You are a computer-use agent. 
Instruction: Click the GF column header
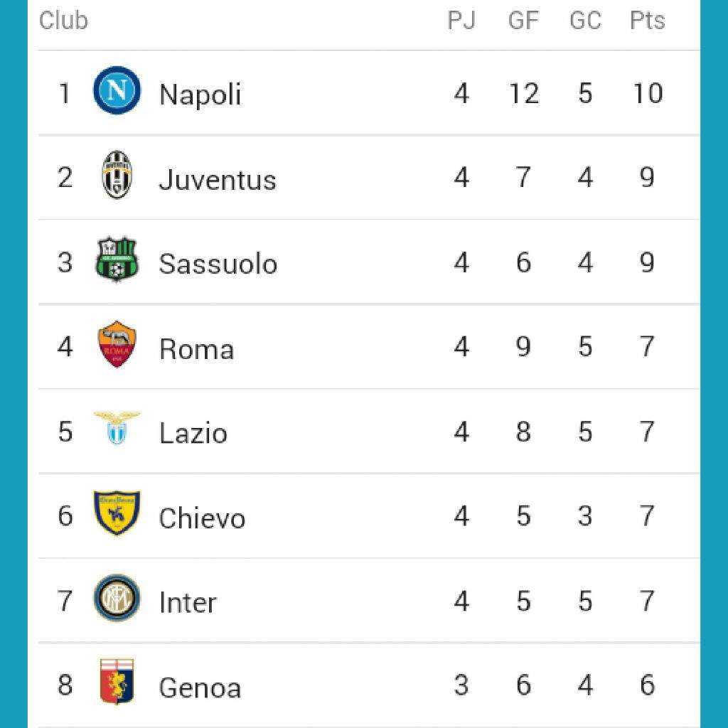[523, 21]
